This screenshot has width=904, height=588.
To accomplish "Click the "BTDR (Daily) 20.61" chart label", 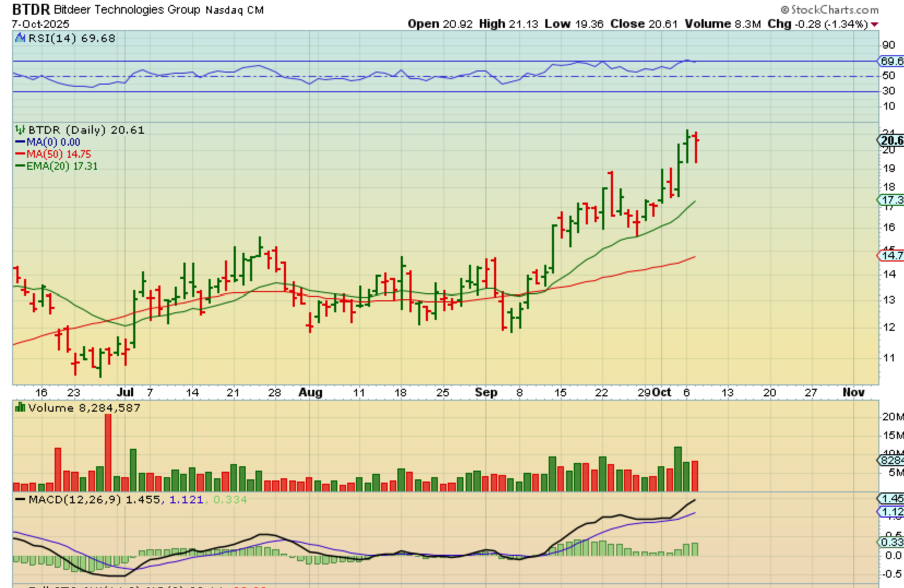I will (86, 130).
